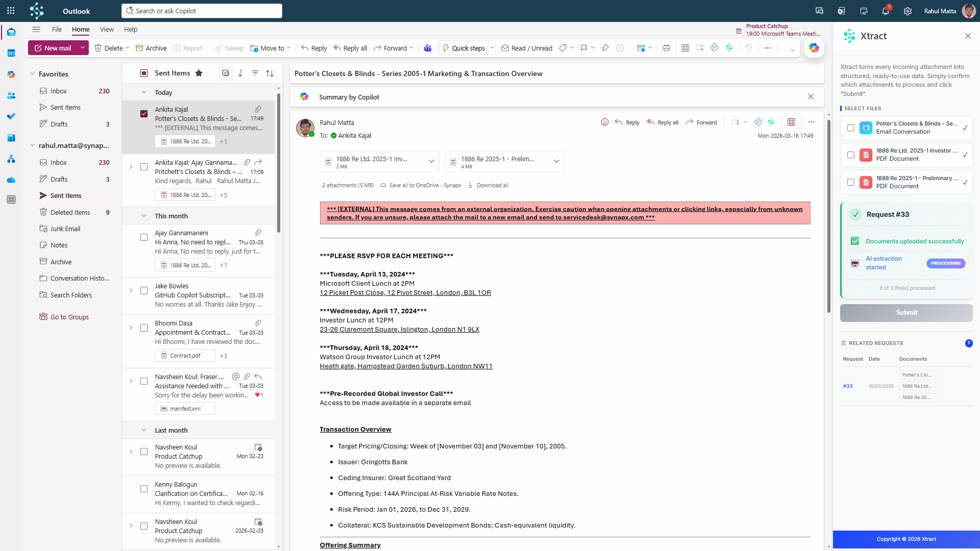Open Calendar in left app rail
Image resolution: width=980 pixels, height=551 pixels.
(x=11, y=53)
